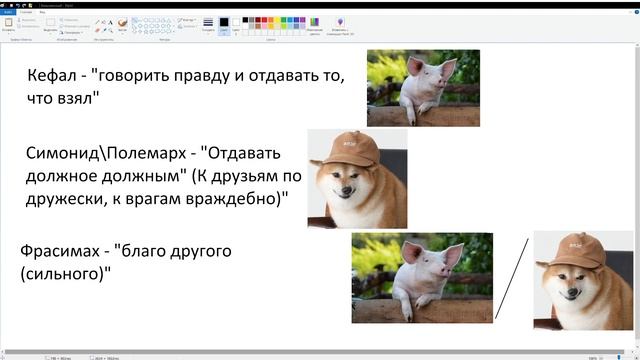Click the Select rectangle tool icon

pos(50,22)
